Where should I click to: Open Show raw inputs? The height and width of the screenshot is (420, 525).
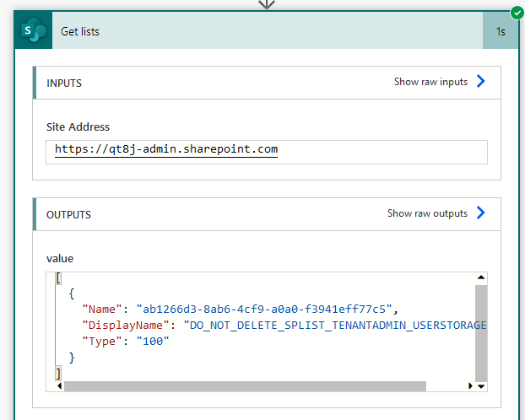tap(430, 82)
